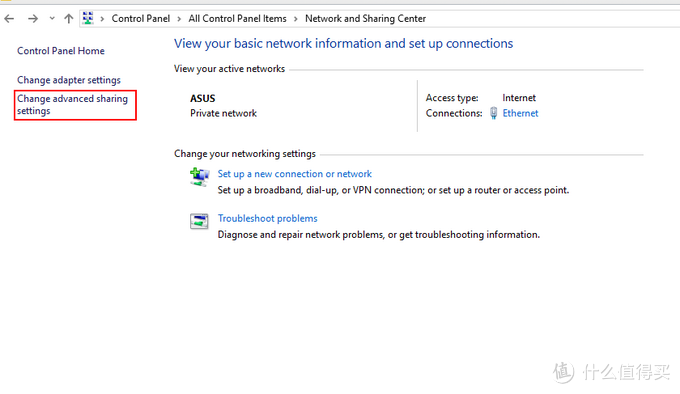
Task: Select Control Panel in the breadcrumb path
Action: [x=141, y=19]
